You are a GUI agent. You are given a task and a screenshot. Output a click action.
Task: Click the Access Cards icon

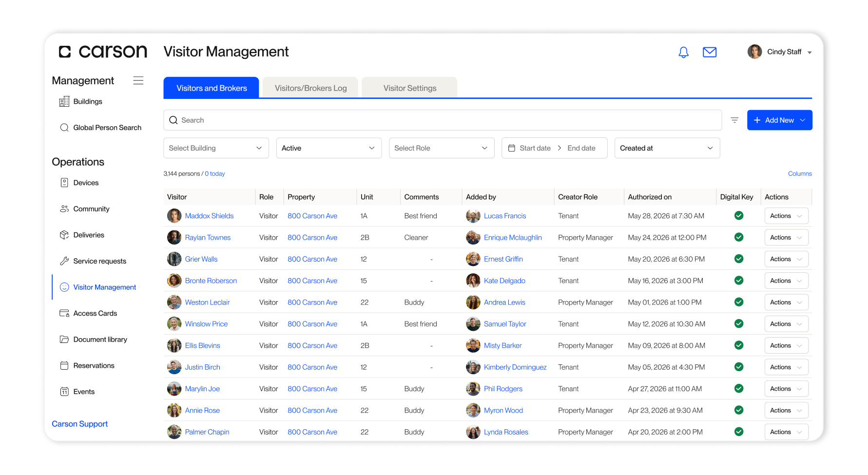tap(64, 313)
